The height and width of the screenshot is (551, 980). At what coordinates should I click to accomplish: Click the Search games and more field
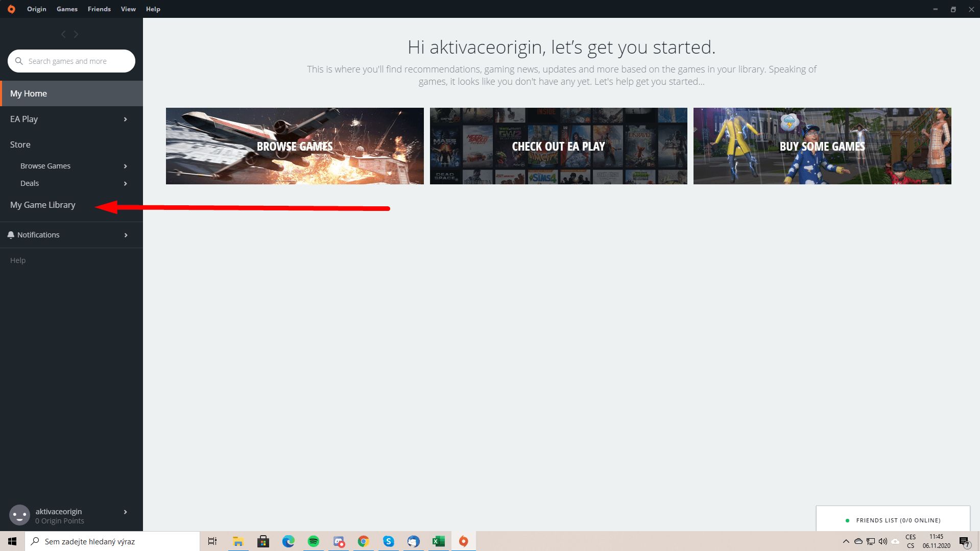(x=77, y=61)
